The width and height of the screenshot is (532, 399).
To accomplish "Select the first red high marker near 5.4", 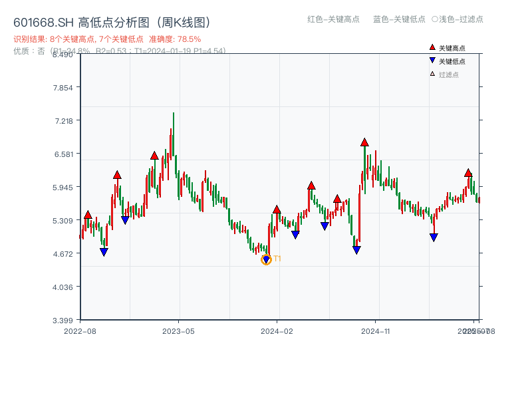I will pos(88,215).
